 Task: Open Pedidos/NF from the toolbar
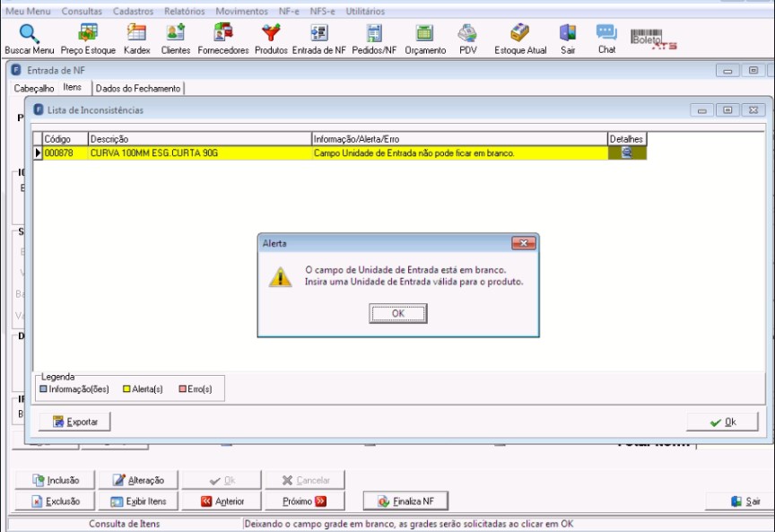point(374,39)
